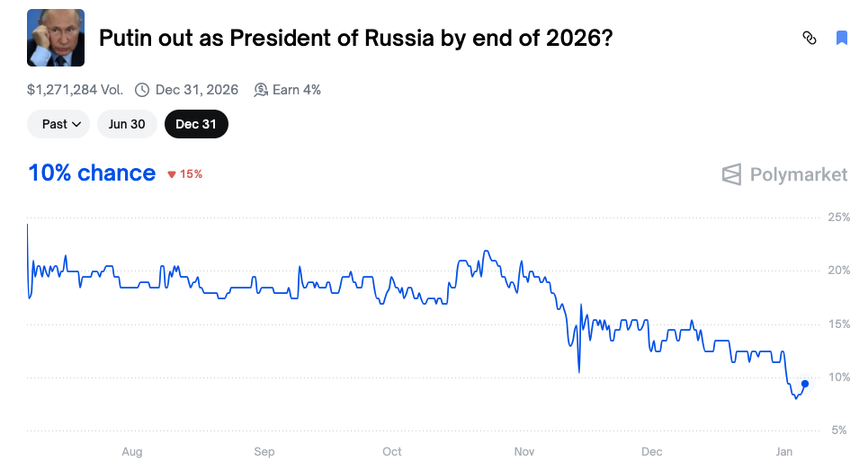Screen dimensions: 868x461
Task: Click the Dec 31, 2026 end date text
Action: coord(196,90)
